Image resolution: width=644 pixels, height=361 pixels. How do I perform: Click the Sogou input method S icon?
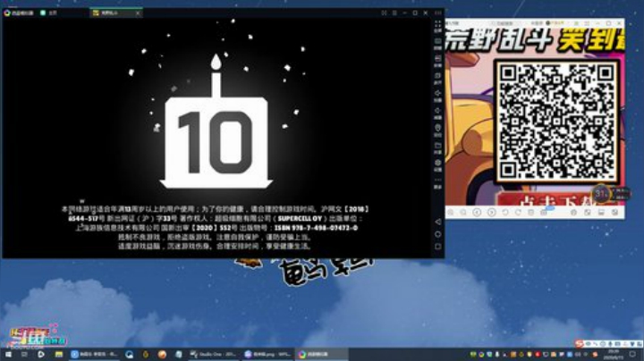tap(579, 343)
